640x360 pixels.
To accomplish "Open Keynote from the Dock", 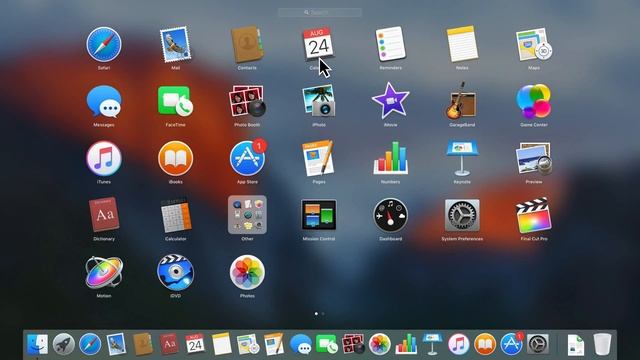I will 432,344.
